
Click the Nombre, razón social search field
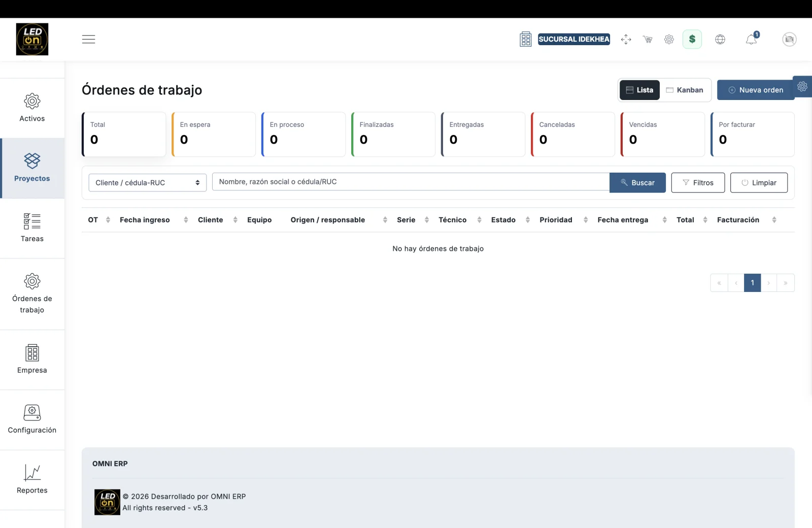[x=411, y=182]
